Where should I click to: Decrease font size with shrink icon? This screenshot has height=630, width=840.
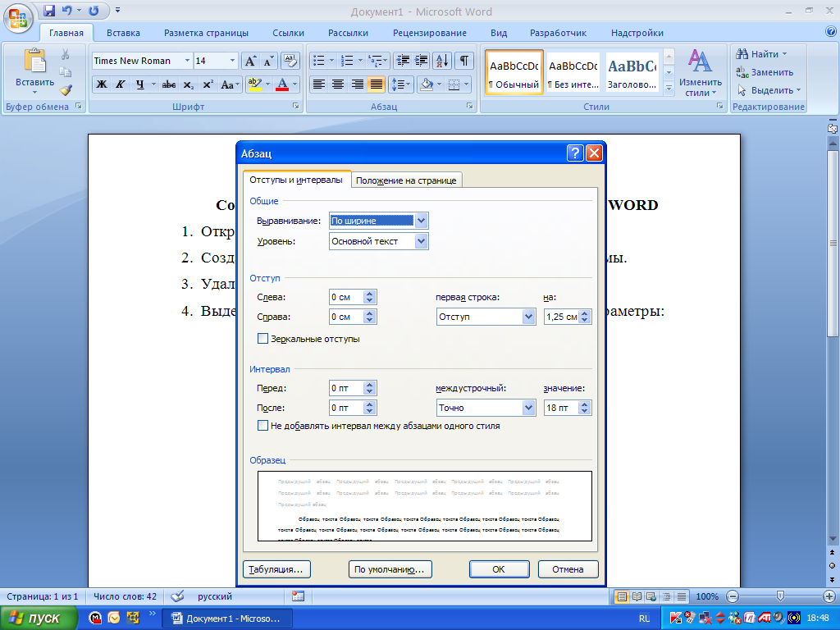(x=268, y=61)
